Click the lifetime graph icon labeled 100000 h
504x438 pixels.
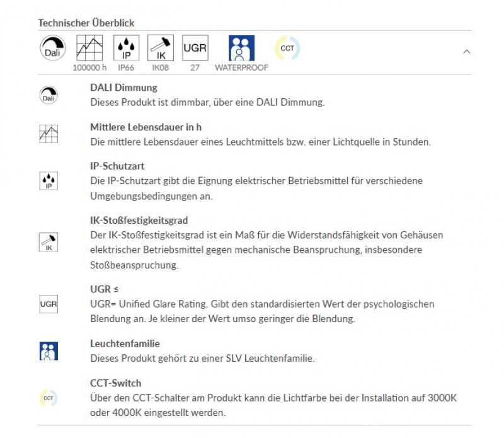point(89,48)
